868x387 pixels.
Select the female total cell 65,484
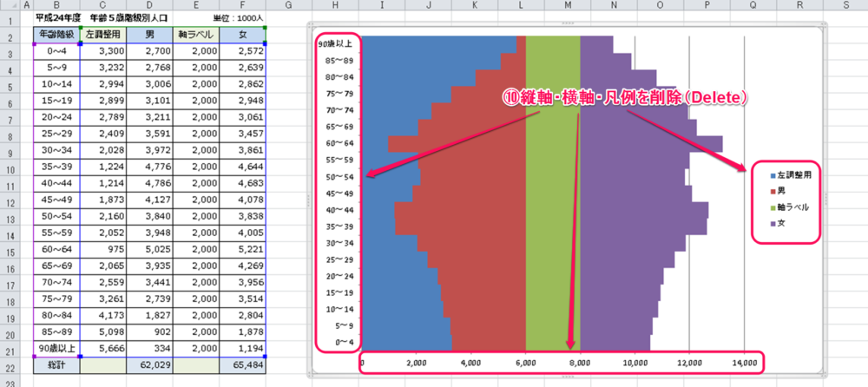pyautogui.click(x=242, y=368)
